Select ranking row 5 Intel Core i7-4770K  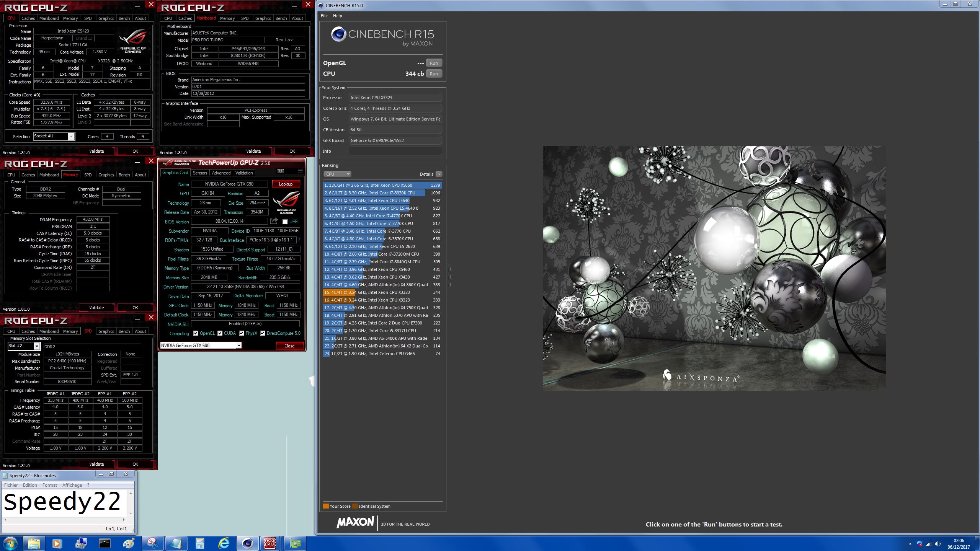click(x=382, y=216)
